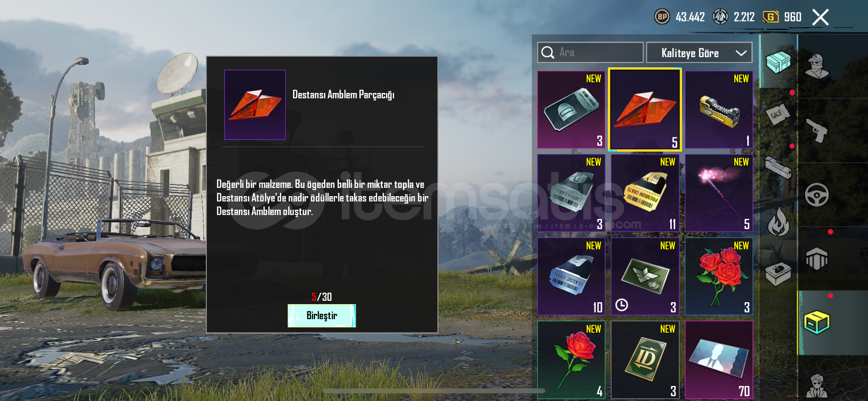This screenshot has width=868, height=401.
Task: Select the single red rose item
Action: click(x=571, y=360)
